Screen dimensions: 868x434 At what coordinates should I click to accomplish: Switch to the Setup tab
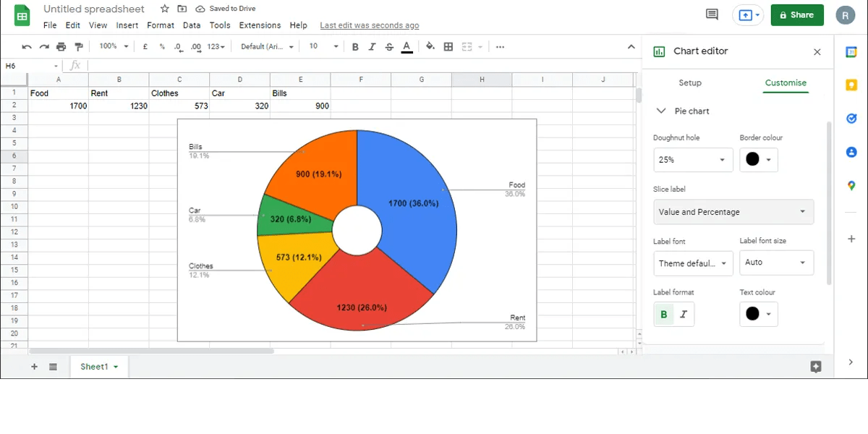click(689, 82)
